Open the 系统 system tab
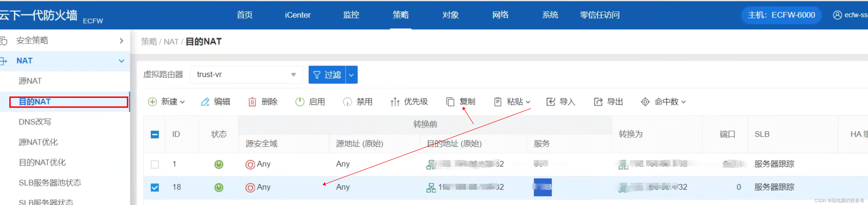The image size is (868, 205). pos(550,15)
